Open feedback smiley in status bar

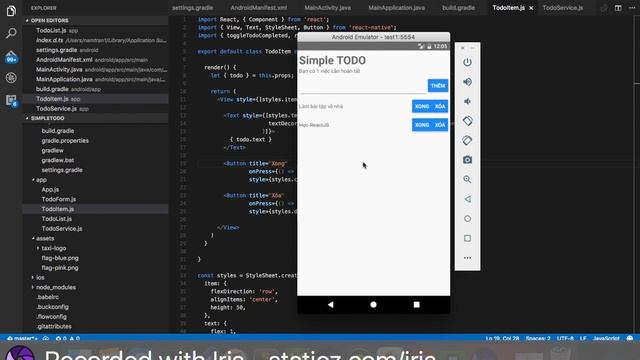(630, 338)
